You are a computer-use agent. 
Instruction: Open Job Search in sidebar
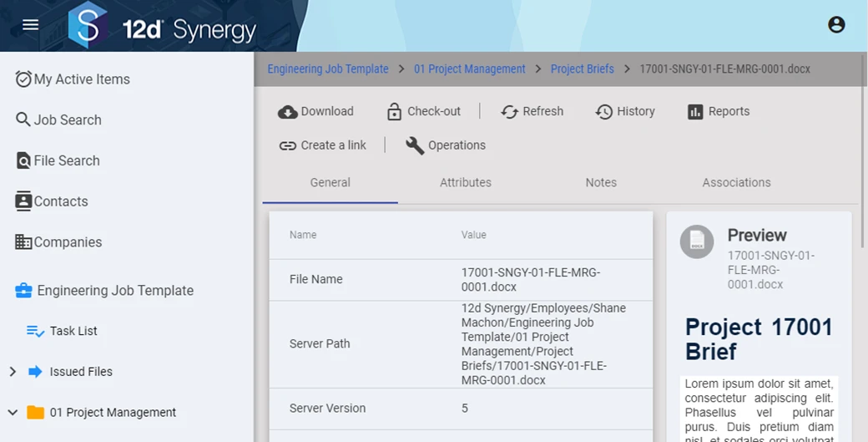coord(68,119)
